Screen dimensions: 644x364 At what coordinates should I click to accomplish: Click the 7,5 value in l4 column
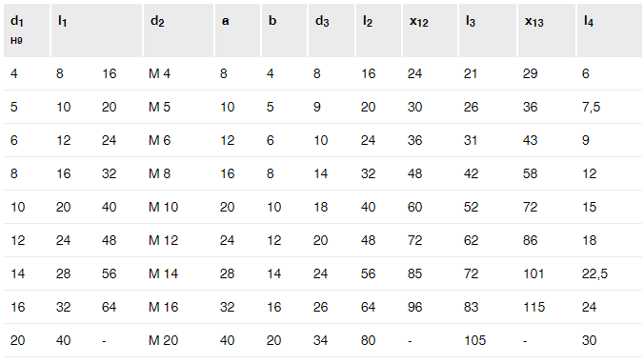click(x=591, y=108)
